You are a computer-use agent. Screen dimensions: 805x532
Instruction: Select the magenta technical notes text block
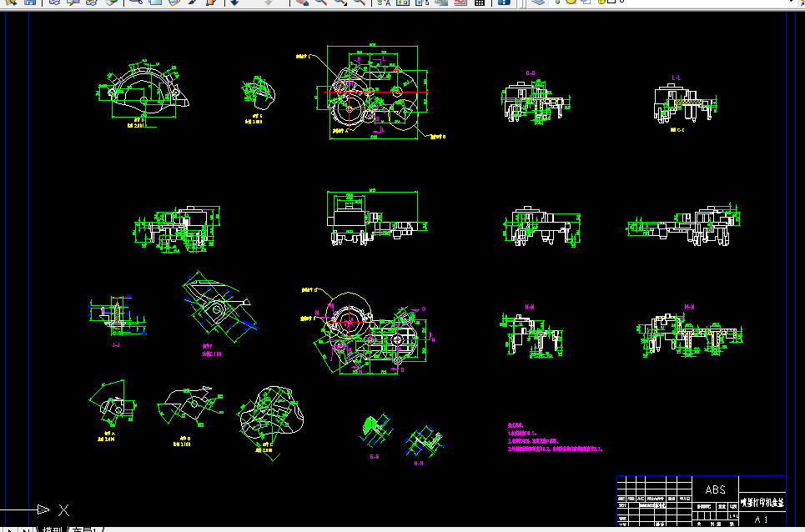(555, 438)
